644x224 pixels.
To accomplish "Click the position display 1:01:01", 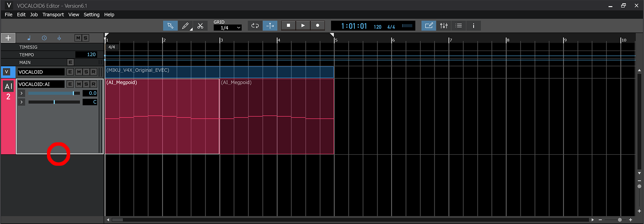I will coord(354,26).
